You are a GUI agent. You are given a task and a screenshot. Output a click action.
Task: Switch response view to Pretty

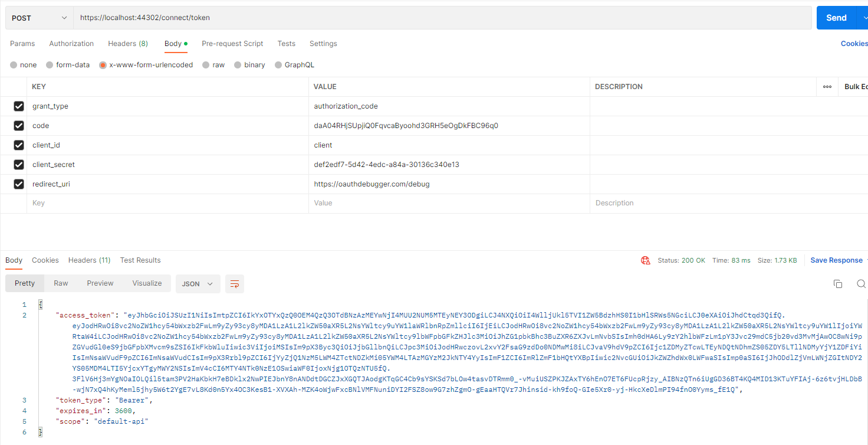[25, 283]
